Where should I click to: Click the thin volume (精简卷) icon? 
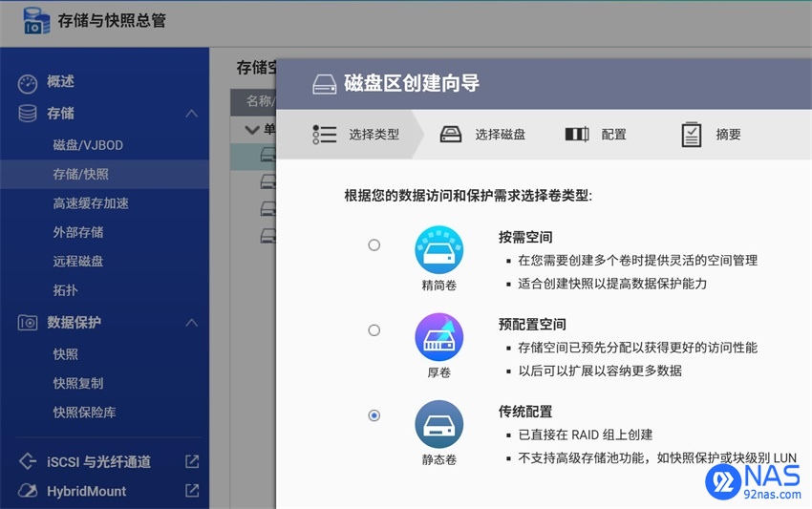tap(438, 249)
